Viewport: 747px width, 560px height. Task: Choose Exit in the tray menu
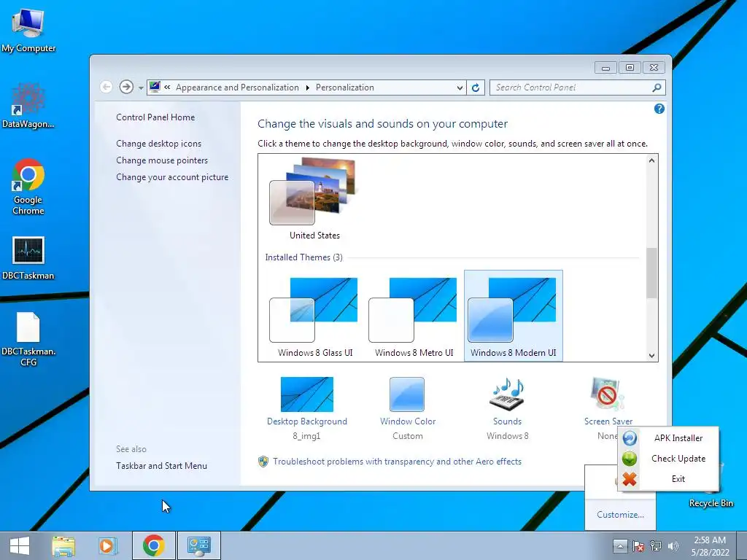click(668, 479)
